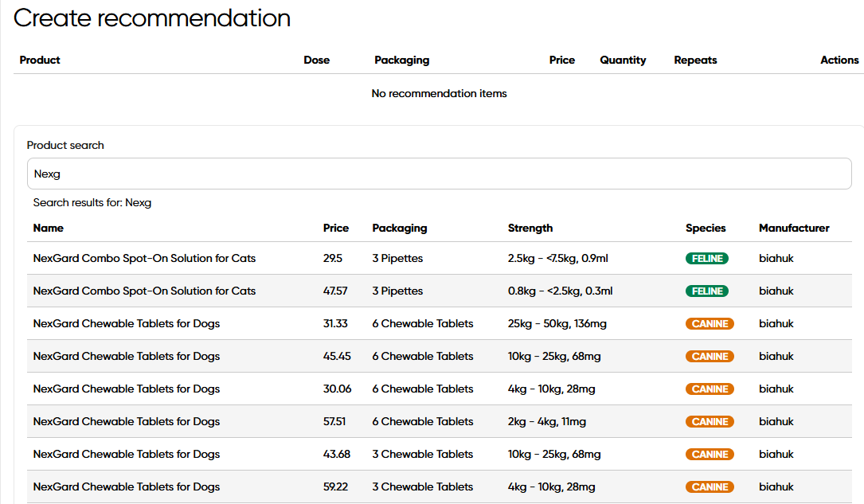Click the Quantity column header
Screen dimensions: 864x504
point(623,61)
